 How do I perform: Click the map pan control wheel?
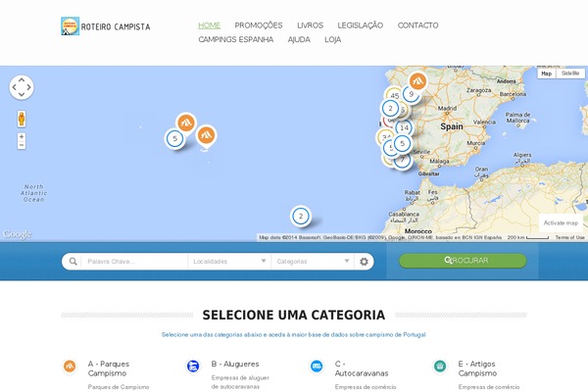22,87
